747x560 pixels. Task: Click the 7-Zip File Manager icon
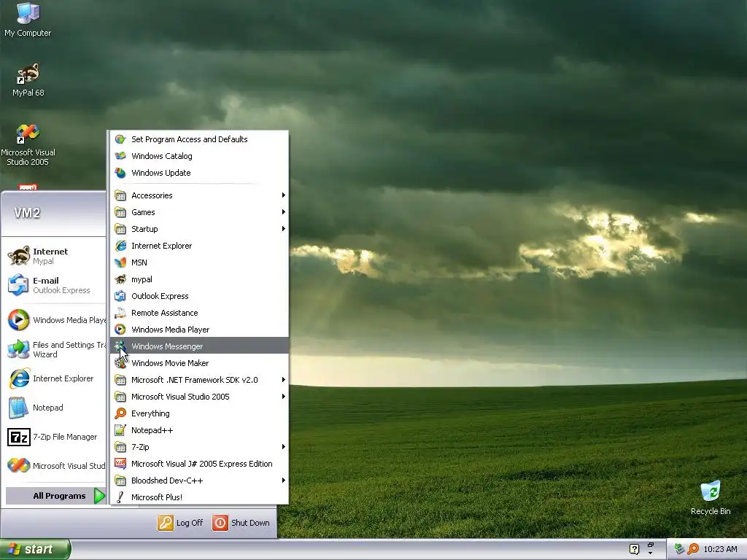click(x=19, y=437)
